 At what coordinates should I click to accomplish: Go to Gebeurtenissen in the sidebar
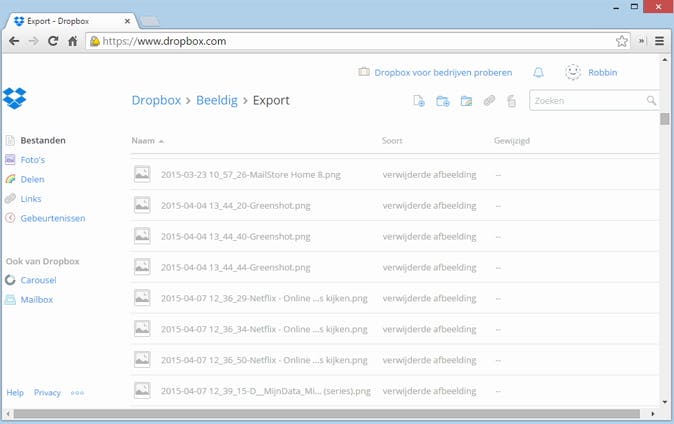click(52, 218)
